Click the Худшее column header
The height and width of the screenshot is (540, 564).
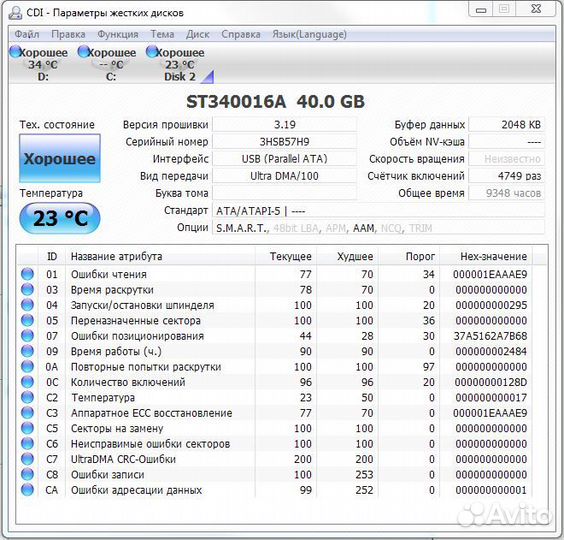pyautogui.click(x=347, y=256)
